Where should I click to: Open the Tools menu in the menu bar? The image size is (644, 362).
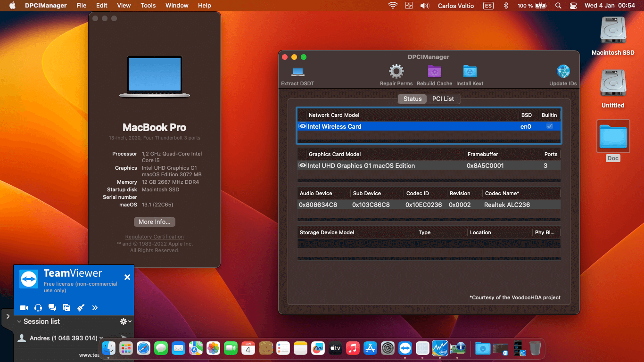pyautogui.click(x=148, y=5)
